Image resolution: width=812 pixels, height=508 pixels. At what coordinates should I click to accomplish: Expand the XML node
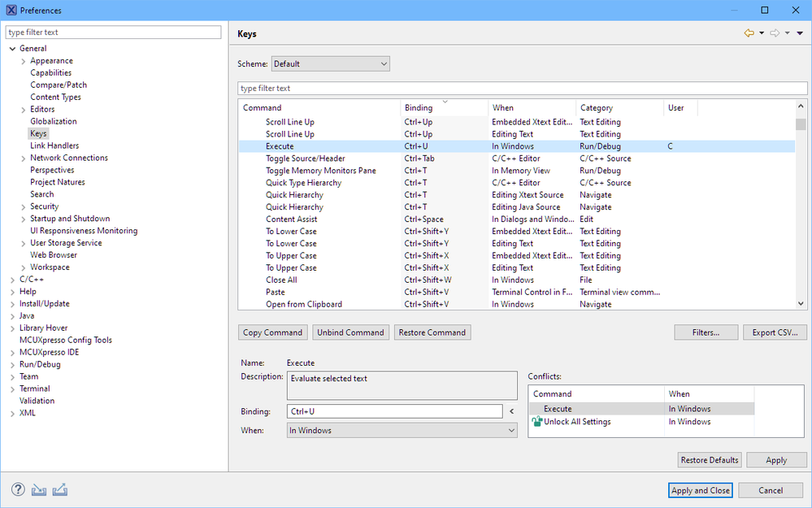pyautogui.click(x=12, y=413)
